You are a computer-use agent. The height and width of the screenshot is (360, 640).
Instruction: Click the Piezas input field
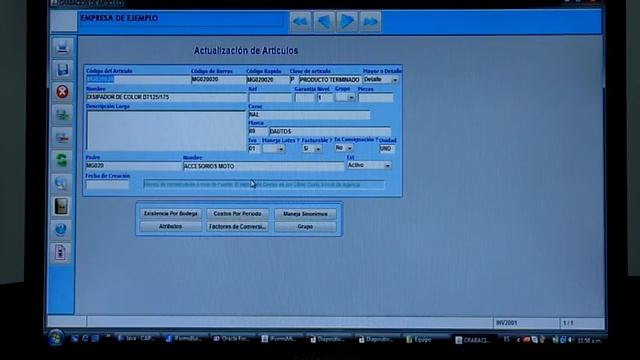coord(376,98)
